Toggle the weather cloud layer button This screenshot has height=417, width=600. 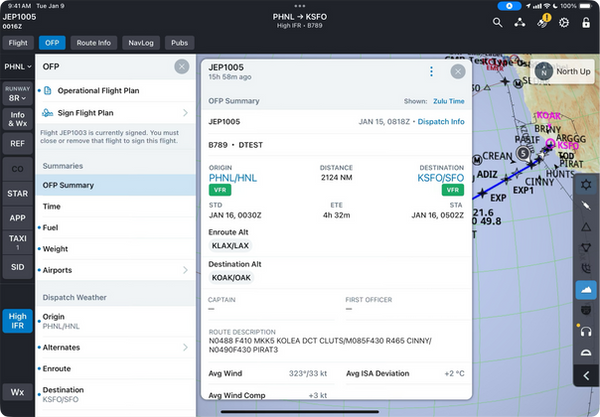[586, 290]
